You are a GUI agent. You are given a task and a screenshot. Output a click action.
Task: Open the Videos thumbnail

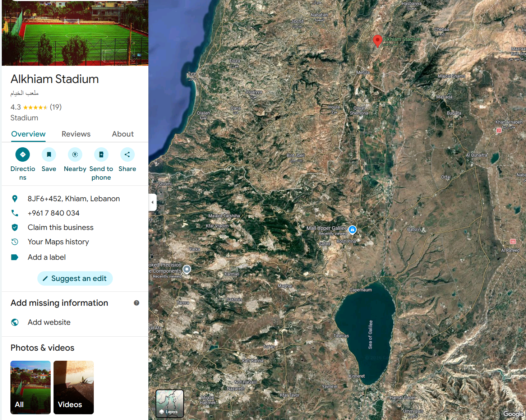tap(74, 387)
